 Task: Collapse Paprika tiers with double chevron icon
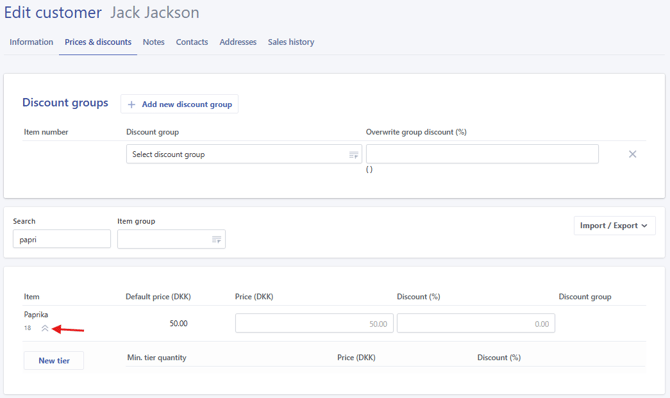tap(45, 328)
